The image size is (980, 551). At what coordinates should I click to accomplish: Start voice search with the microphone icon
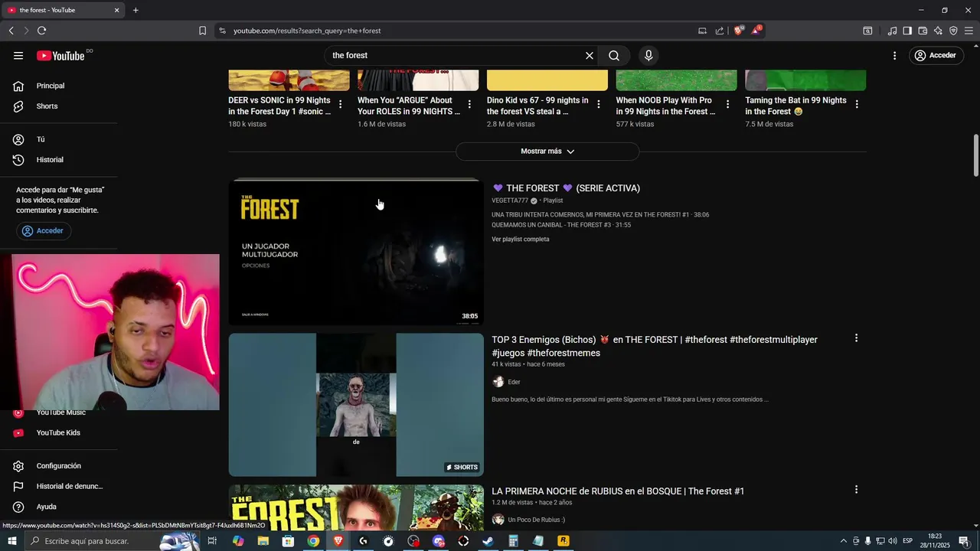pos(648,55)
